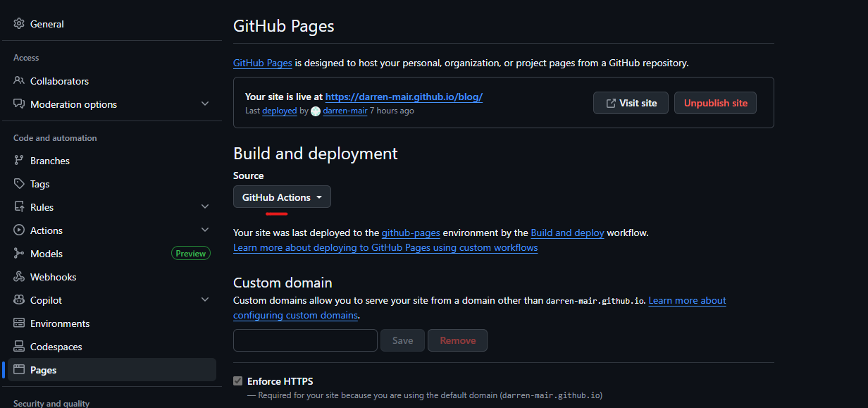
Task: Click the Moderation options comment icon
Action: [19, 104]
